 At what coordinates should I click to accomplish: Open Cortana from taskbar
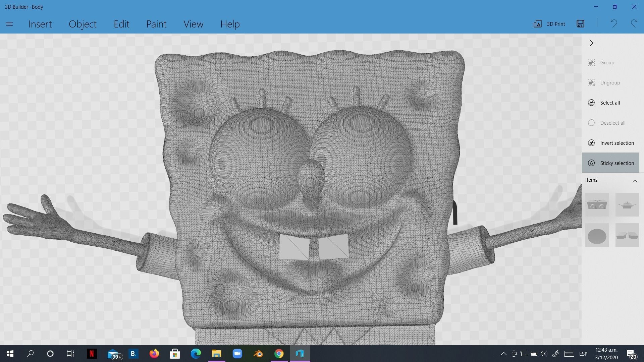point(50,354)
